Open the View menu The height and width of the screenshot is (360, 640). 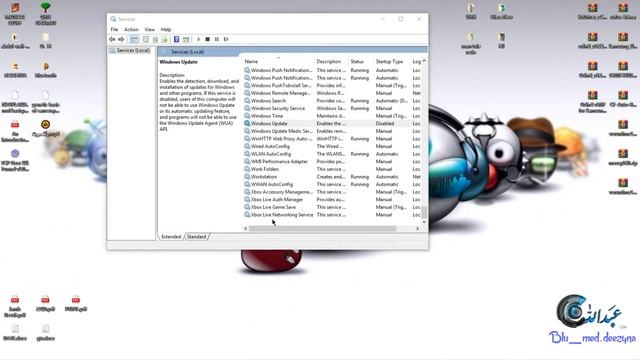pos(149,29)
